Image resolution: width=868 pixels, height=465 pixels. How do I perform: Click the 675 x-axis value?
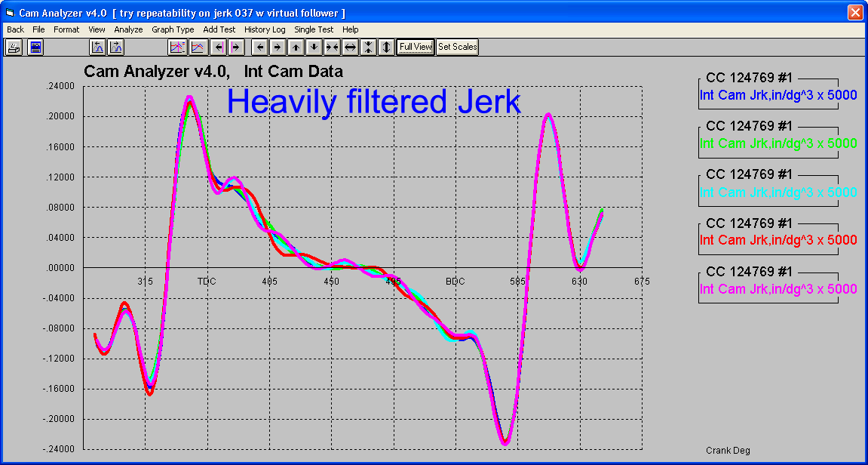(x=643, y=281)
